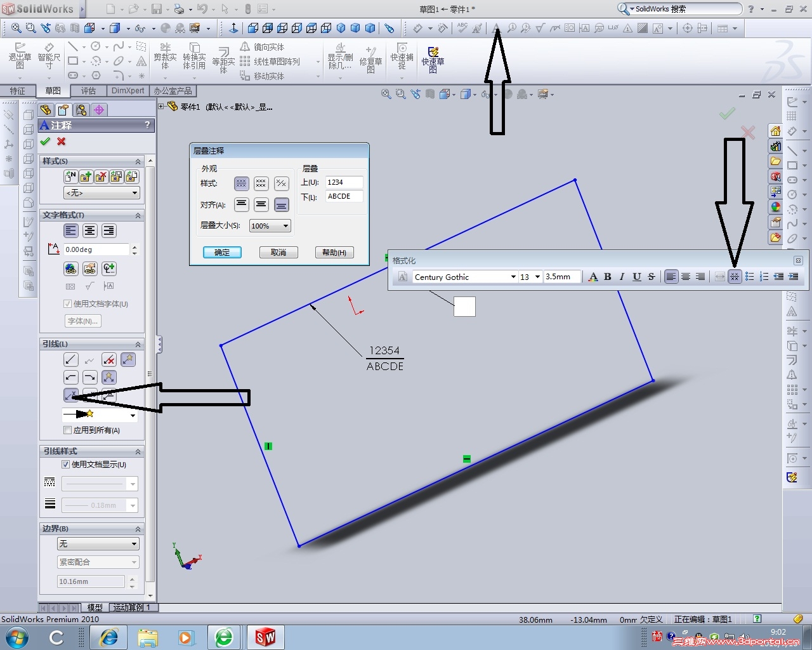Switch to the 模型 bottom tab
The width and height of the screenshot is (812, 650).
[95, 607]
